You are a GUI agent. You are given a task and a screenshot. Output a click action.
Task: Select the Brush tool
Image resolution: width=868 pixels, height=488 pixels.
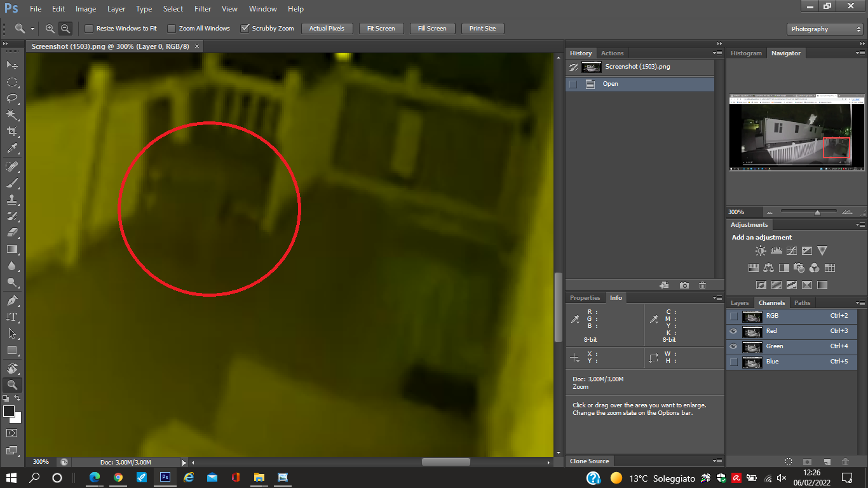(x=11, y=183)
